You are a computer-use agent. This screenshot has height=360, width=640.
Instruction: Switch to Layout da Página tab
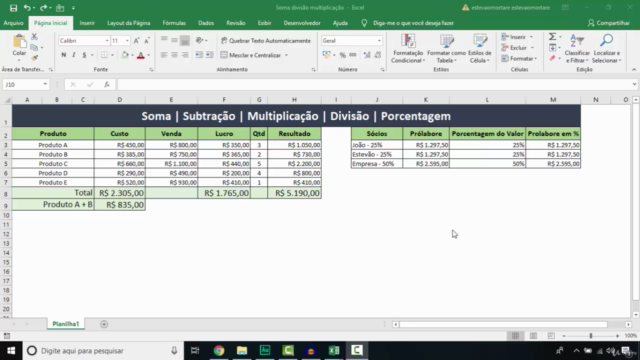[x=129, y=23]
